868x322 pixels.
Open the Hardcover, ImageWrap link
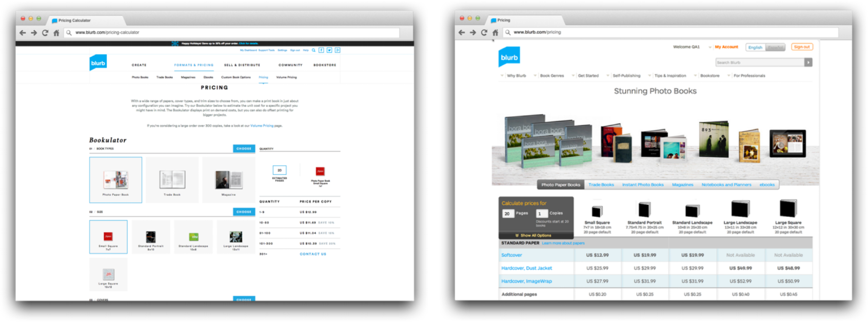tap(526, 281)
